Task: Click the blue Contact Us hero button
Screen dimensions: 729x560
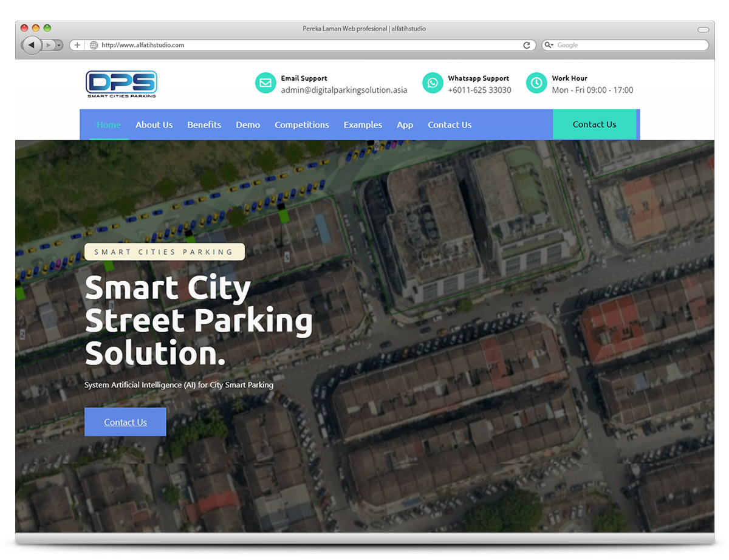Action: click(125, 422)
